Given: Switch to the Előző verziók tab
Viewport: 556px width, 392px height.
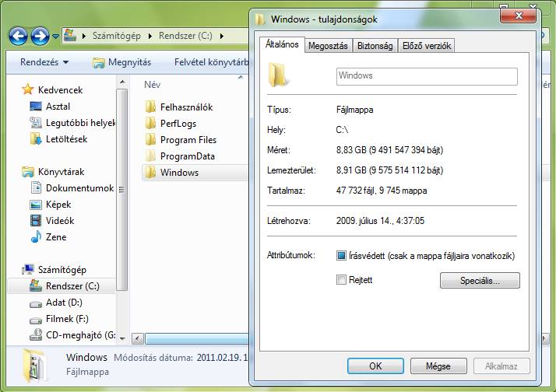Looking at the screenshot, I should [427, 46].
